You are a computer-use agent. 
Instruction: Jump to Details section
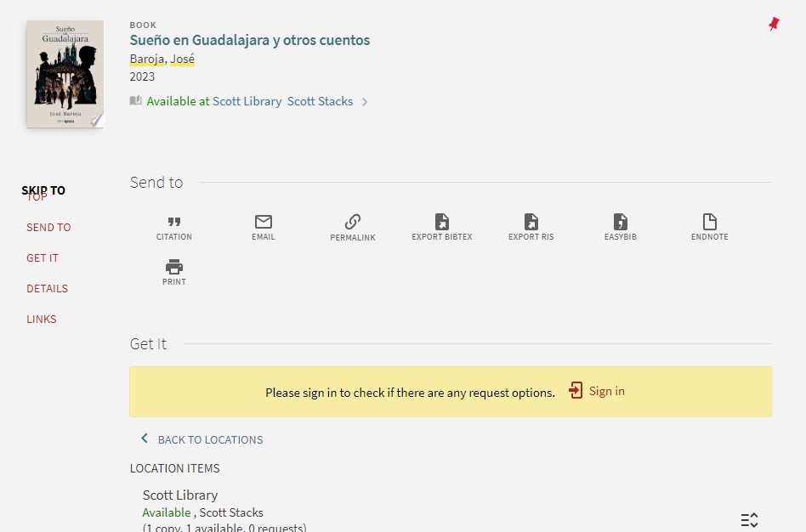(x=47, y=288)
